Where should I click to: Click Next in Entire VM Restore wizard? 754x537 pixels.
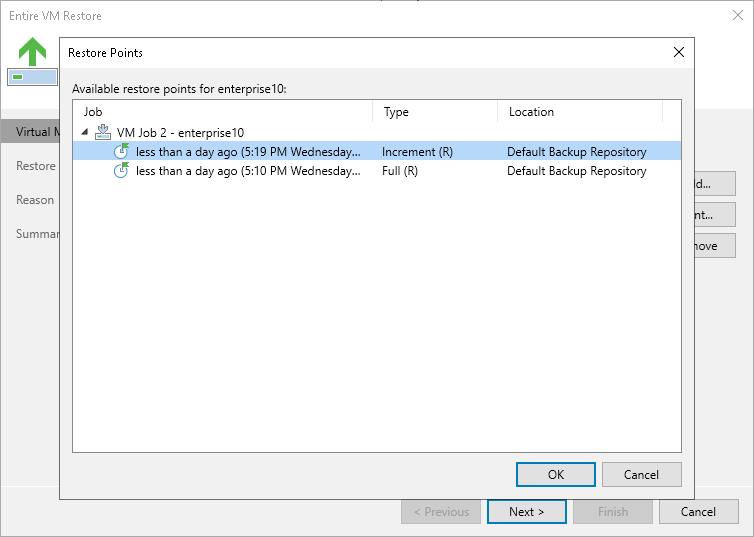pyautogui.click(x=527, y=512)
